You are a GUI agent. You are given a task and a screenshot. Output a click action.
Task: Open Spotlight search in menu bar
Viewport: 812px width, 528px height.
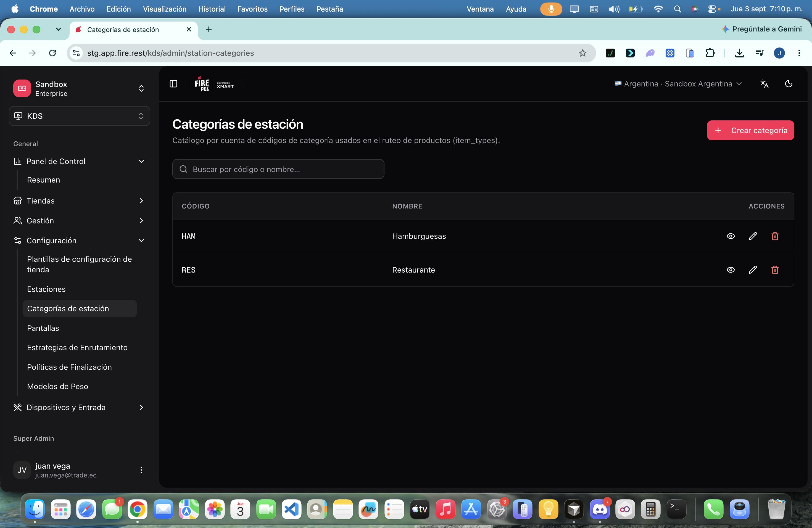[x=677, y=9]
